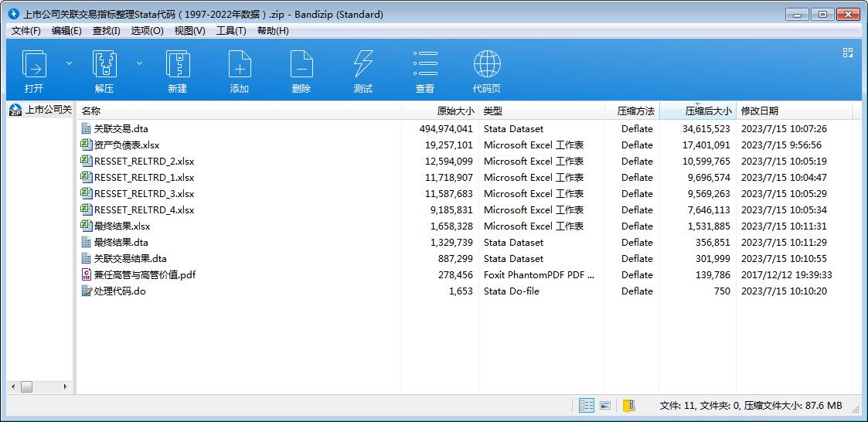Select the Excel icon of RESSET_RELTRD_1.xlsx
Viewport: 868px width, 422px height.
(x=86, y=177)
